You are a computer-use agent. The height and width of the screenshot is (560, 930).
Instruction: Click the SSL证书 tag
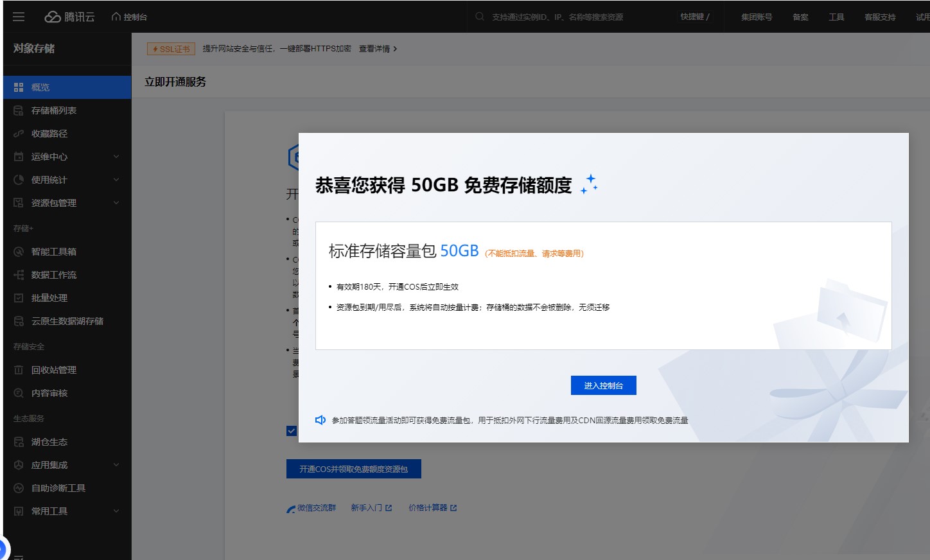171,49
